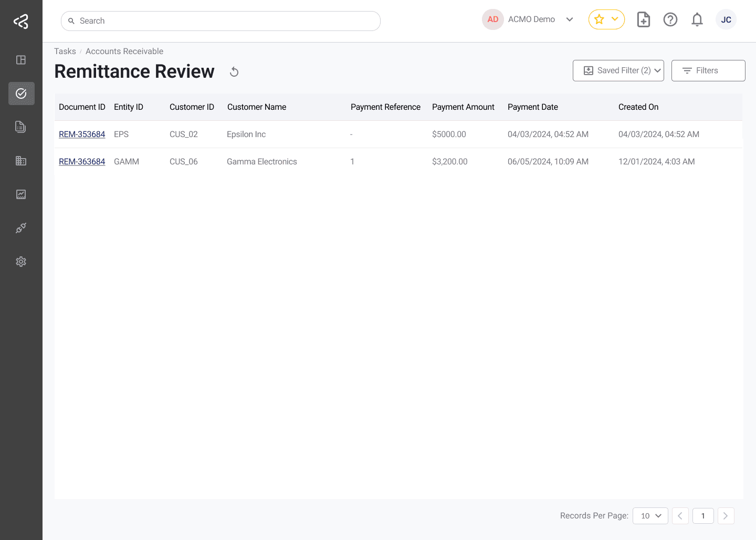
Task: Change Records Per Page from the dropdown
Action: [x=650, y=515]
